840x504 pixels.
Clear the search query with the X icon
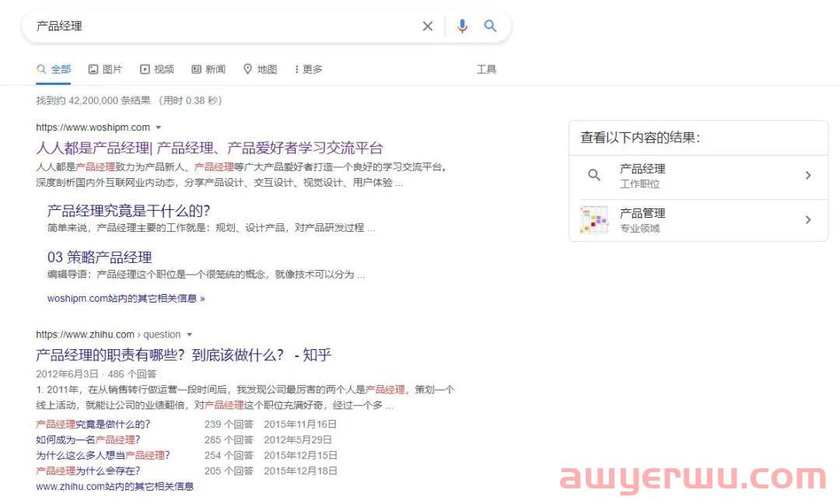point(428,26)
